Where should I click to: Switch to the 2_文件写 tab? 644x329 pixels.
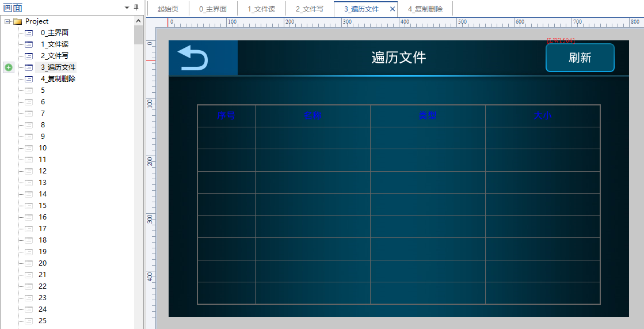click(x=310, y=9)
